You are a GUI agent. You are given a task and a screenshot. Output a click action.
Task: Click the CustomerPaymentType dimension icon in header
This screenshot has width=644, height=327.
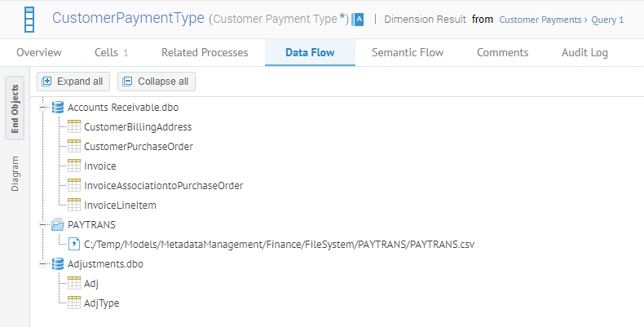[x=29, y=19]
